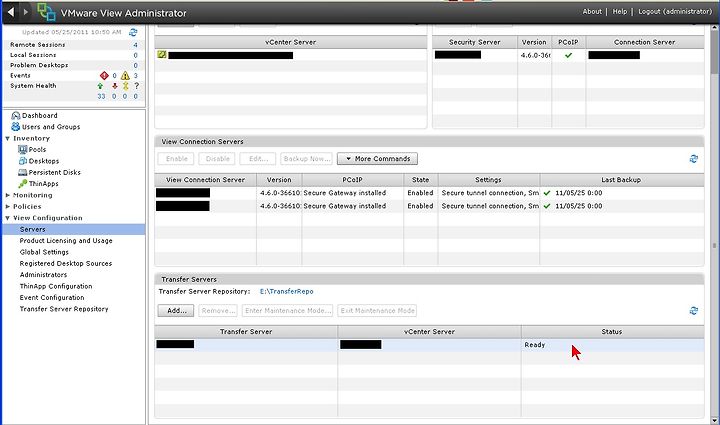Click the Edit connection server button

[x=258, y=159]
